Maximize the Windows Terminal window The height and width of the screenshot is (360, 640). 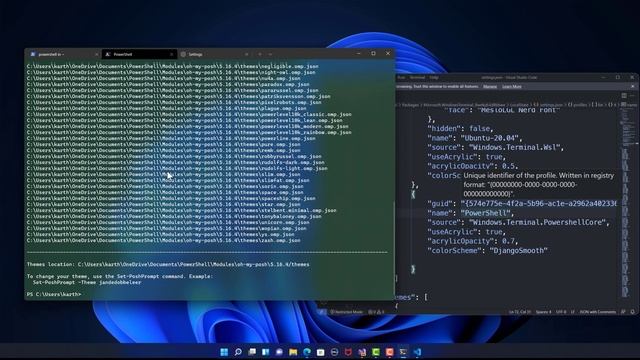tap(373, 53)
